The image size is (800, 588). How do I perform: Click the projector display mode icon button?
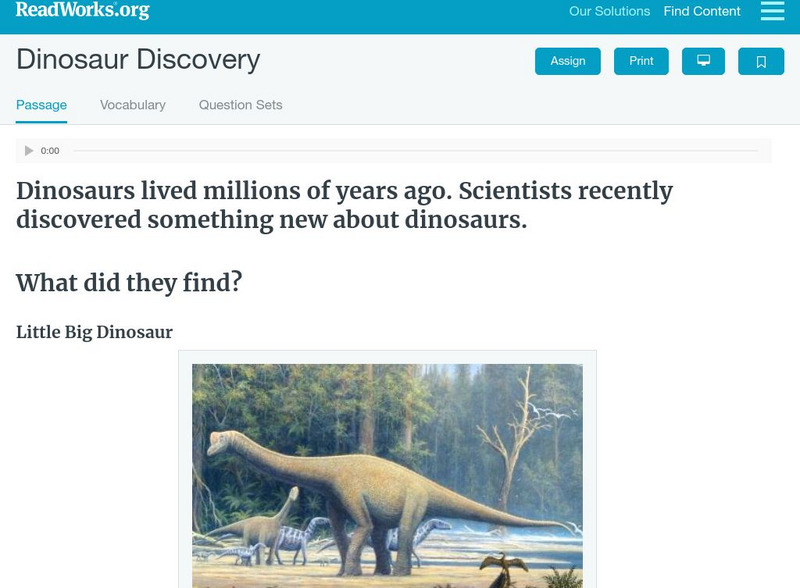click(703, 61)
